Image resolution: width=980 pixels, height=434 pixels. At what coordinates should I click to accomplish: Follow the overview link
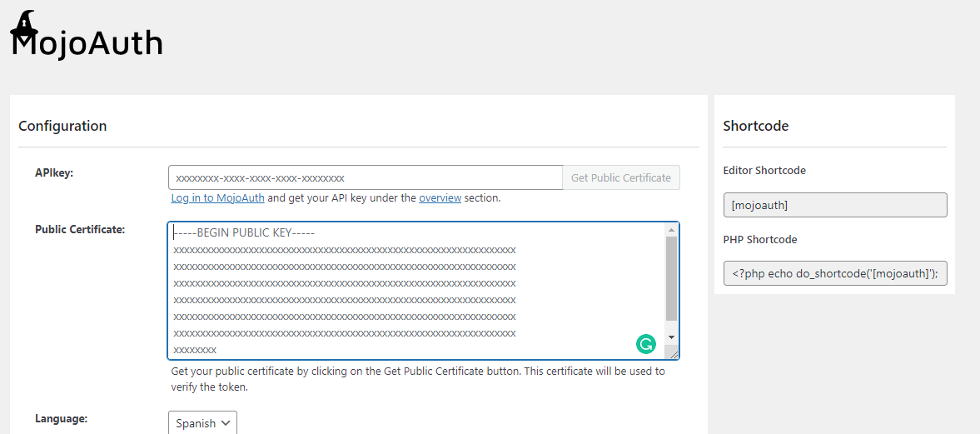coord(440,198)
